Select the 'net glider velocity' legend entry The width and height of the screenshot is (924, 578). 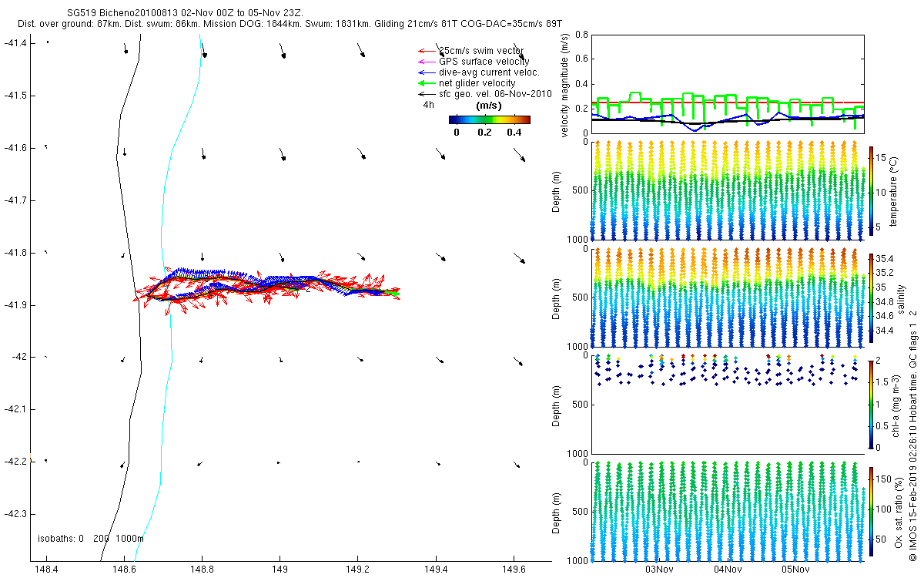(467, 83)
